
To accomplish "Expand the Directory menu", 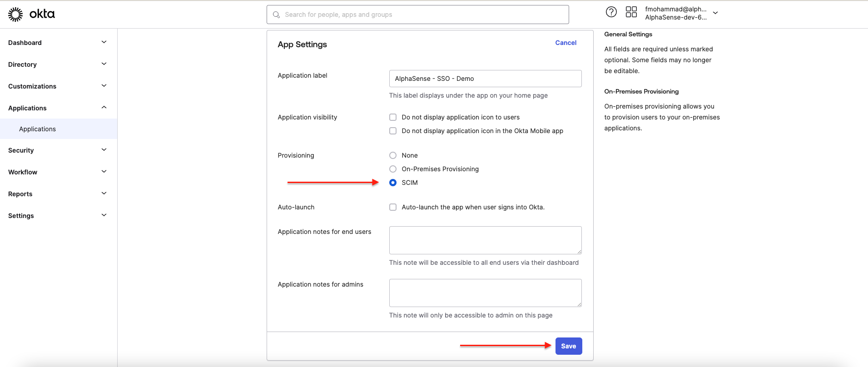I will point(58,64).
